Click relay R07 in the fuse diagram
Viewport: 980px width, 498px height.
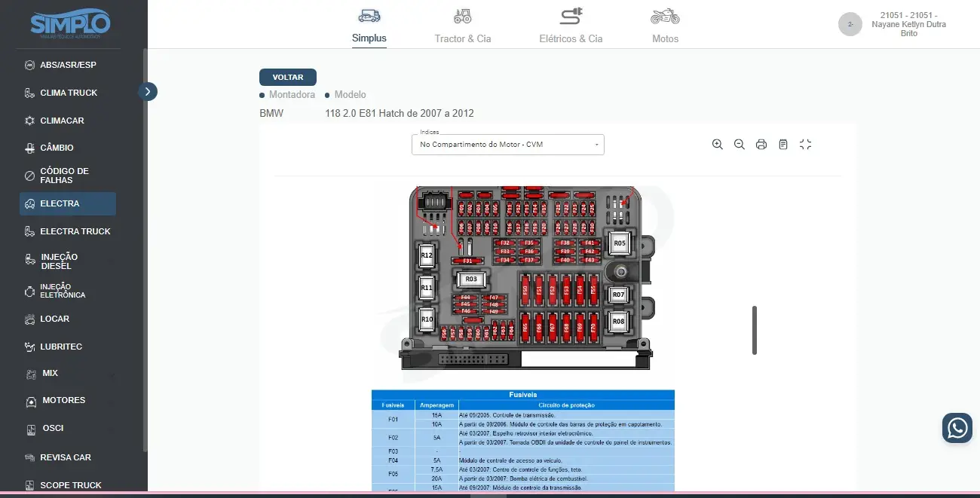coord(619,295)
